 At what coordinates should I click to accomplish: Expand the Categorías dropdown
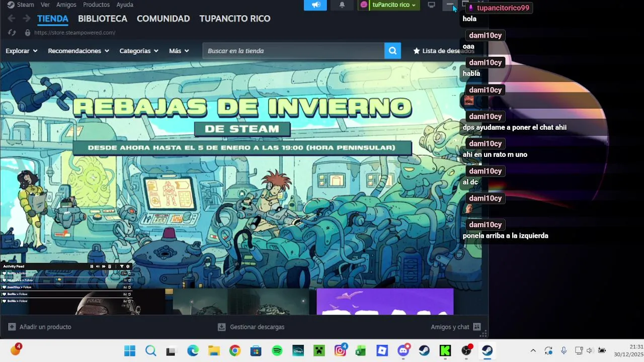click(139, 51)
